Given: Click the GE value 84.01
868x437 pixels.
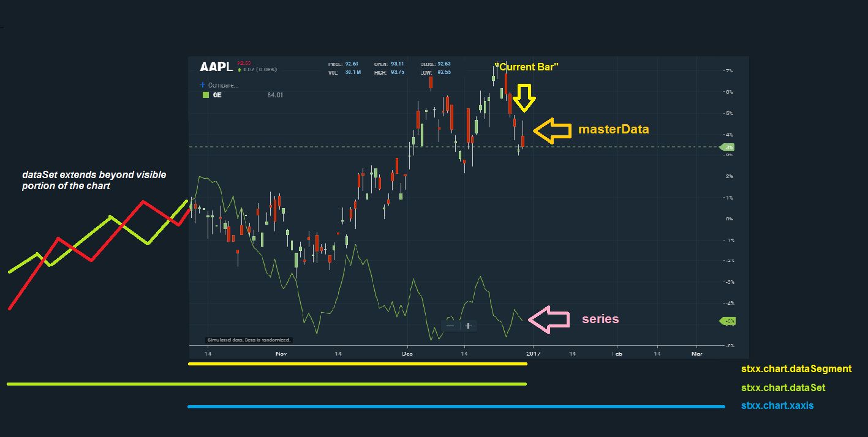Looking at the screenshot, I should [x=275, y=95].
